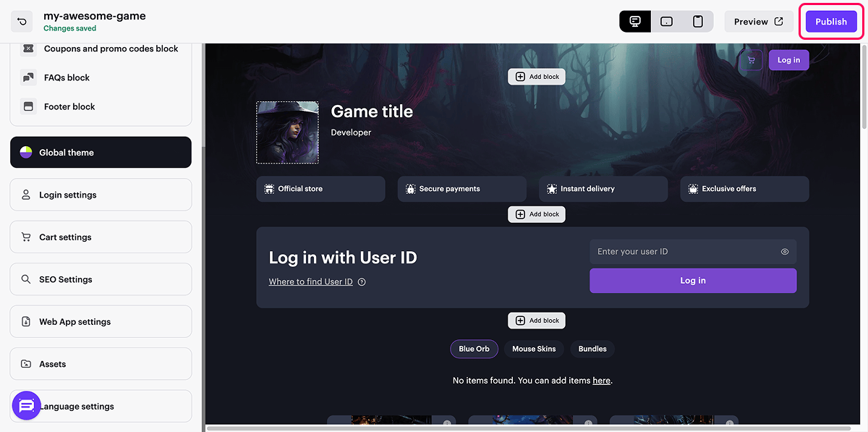Click the Exclusive offers badge
Screen dimensions: 868x432
744,189
